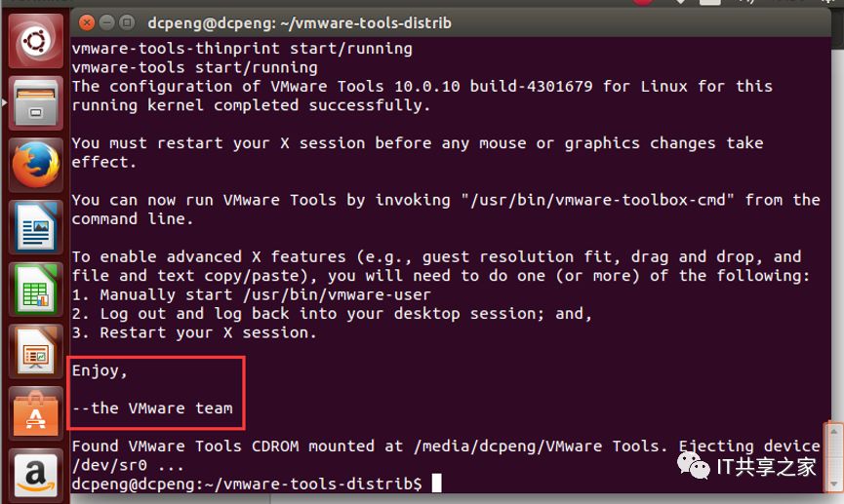Open LibreOffice Writer from the launcher
844x504 pixels.
click(35, 227)
